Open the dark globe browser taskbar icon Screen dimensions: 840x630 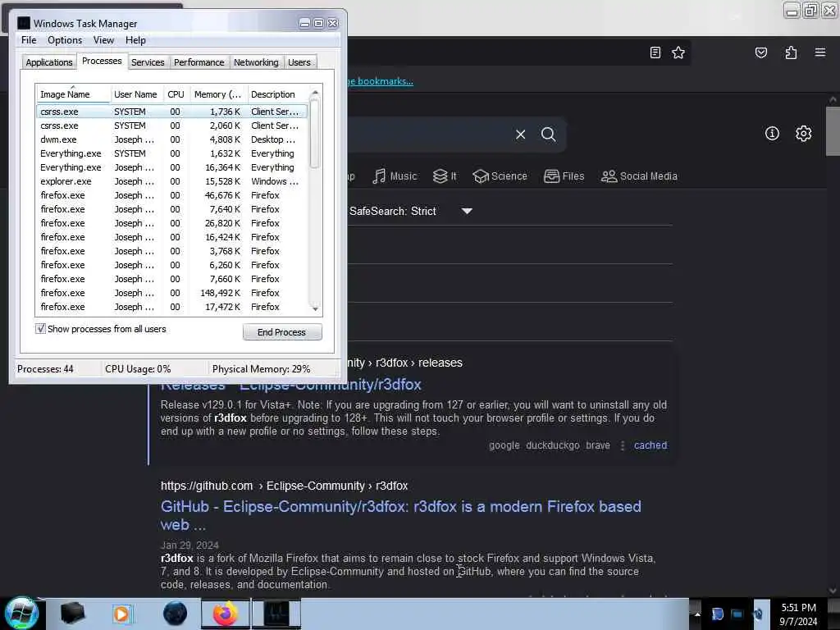175,614
